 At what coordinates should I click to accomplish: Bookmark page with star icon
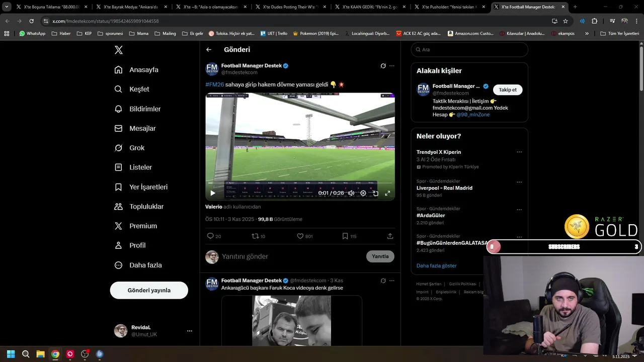coord(566,21)
